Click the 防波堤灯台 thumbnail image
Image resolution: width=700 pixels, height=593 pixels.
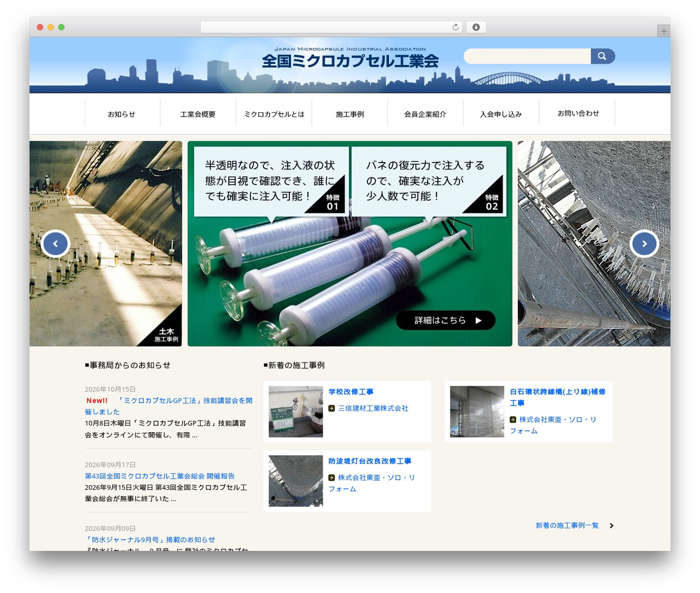tap(296, 481)
